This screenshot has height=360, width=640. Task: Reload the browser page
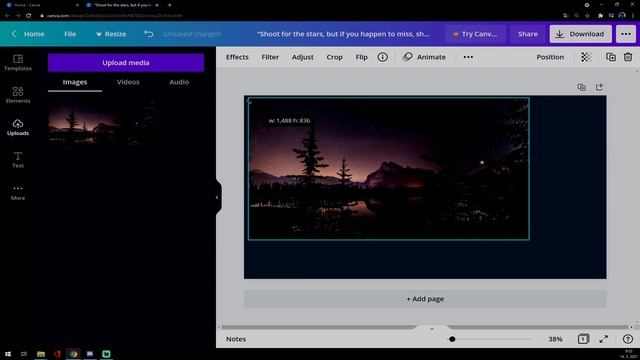click(x=29, y=16)
